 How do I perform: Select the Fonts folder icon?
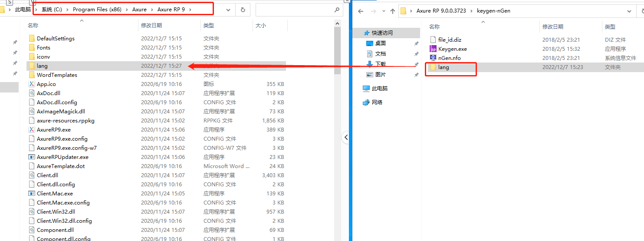coord(32,47)
